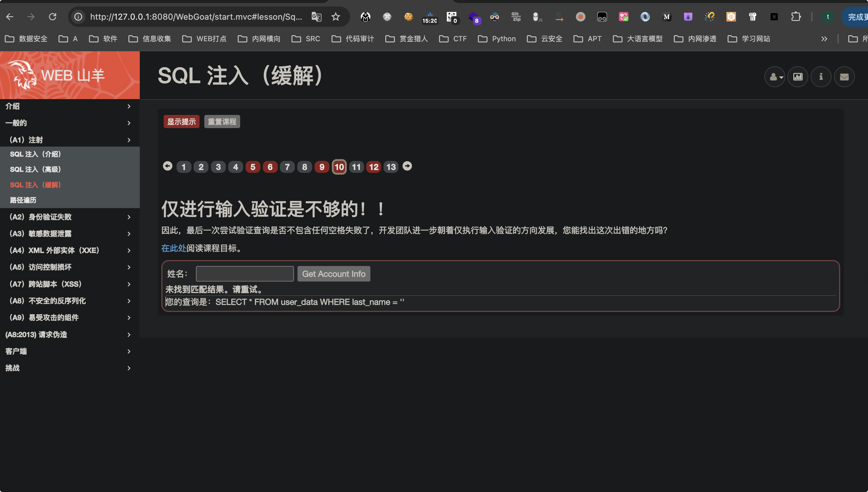Go to lesson page 5
The image size is (868, 492).
tap(253, 167)
